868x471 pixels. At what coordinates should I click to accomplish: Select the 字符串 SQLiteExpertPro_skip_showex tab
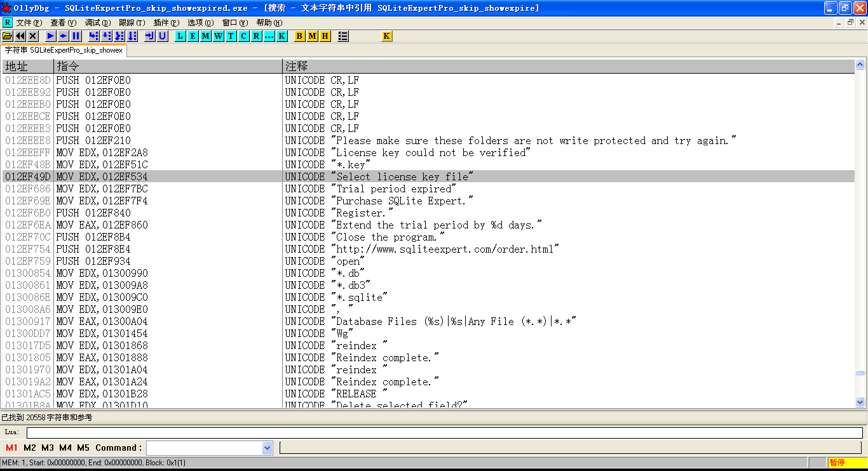pyautogui.click(x=64, y=50)
